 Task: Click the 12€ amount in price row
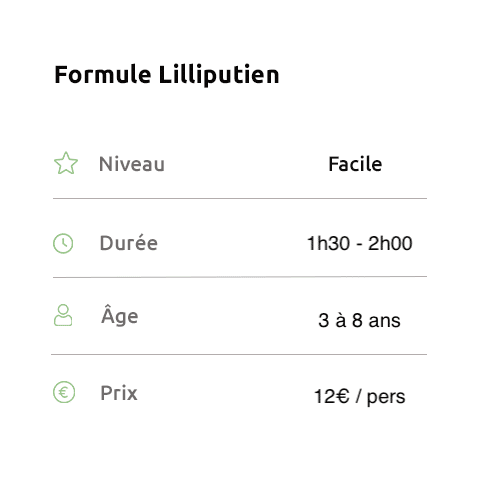pos(332,396)
